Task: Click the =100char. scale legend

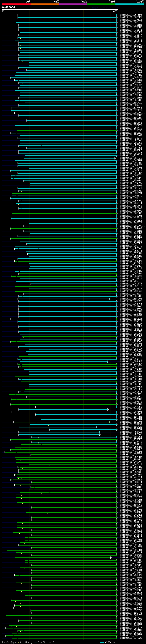Action: click(108, 642)
